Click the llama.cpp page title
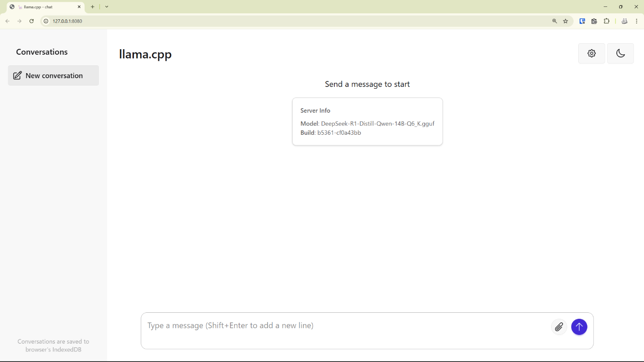Image resolution: width=644 pixels, height=362 pixels. click(145, 54)
